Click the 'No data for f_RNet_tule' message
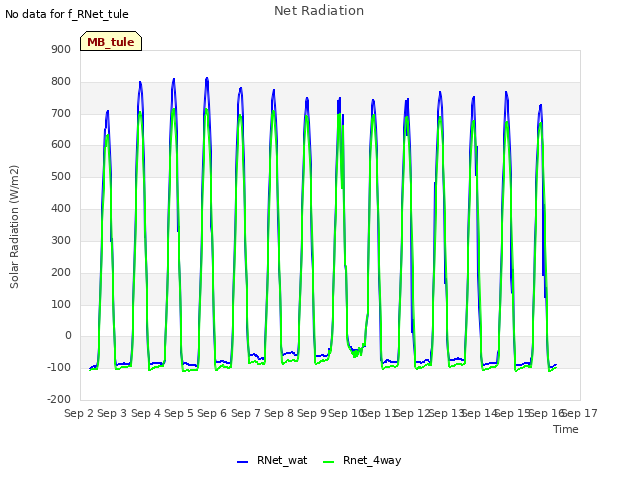 click(x=67, y=14)
